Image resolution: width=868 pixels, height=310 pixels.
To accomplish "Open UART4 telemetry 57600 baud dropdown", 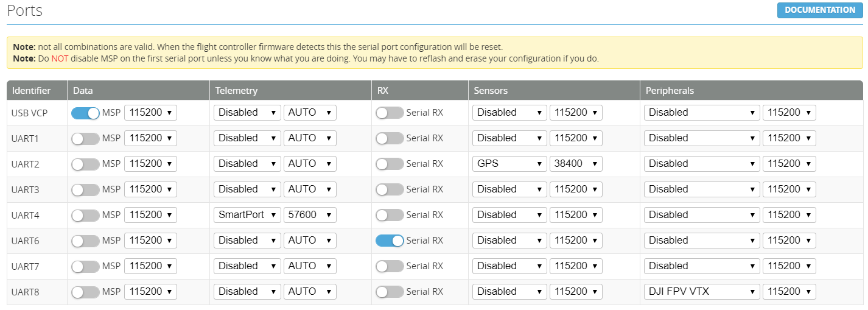I will coord(309,215).
